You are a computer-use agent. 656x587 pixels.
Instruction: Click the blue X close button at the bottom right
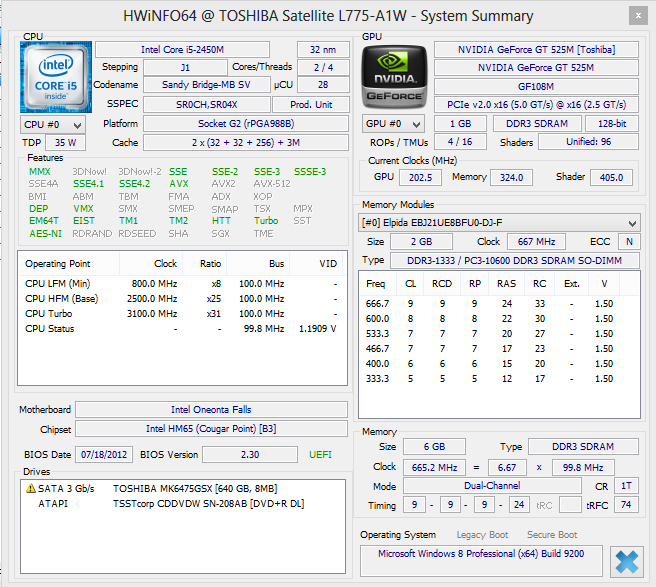(x=627, y=562)
